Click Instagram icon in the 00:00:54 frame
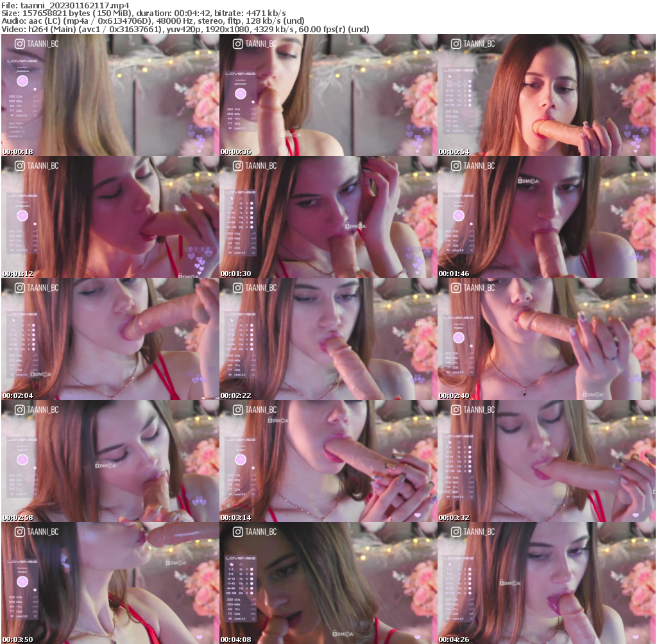The width and height of the screenshot is (657, 644). coord(456,44)
